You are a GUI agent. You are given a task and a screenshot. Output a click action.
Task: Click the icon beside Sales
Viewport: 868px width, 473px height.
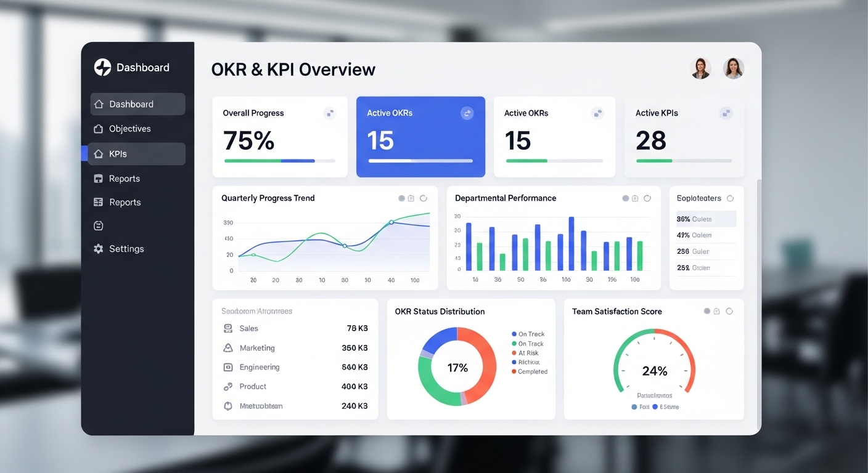coord(227,329)
